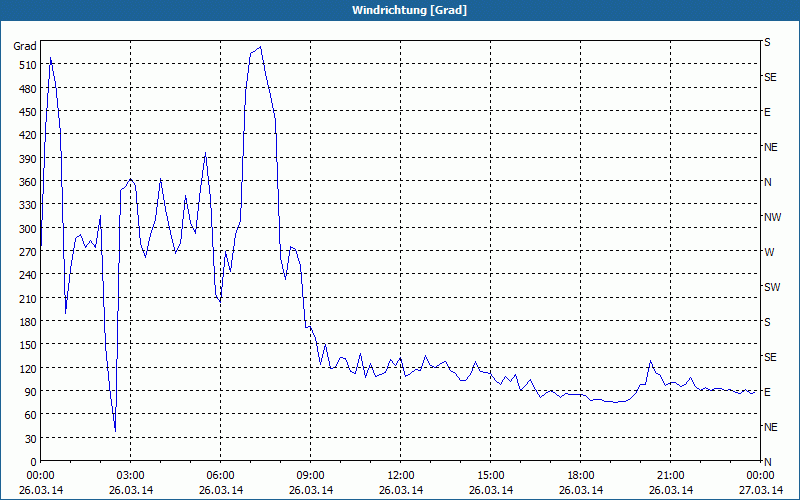Click the compass label E at 90
The width and height of the screenshot is (800, 500).
[x=767, y=392]
